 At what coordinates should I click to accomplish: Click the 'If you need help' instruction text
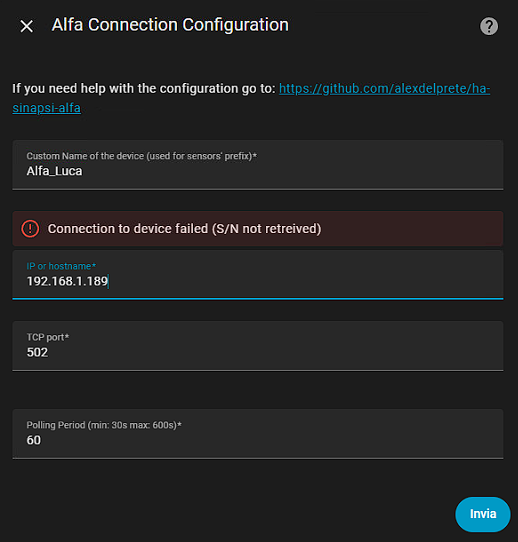point(144,88)
